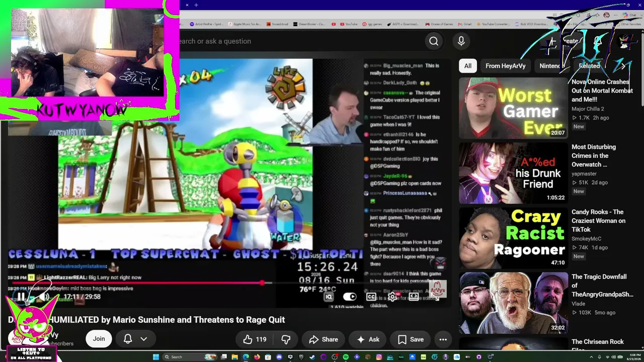Mute the video using the speaker icon

45,297
